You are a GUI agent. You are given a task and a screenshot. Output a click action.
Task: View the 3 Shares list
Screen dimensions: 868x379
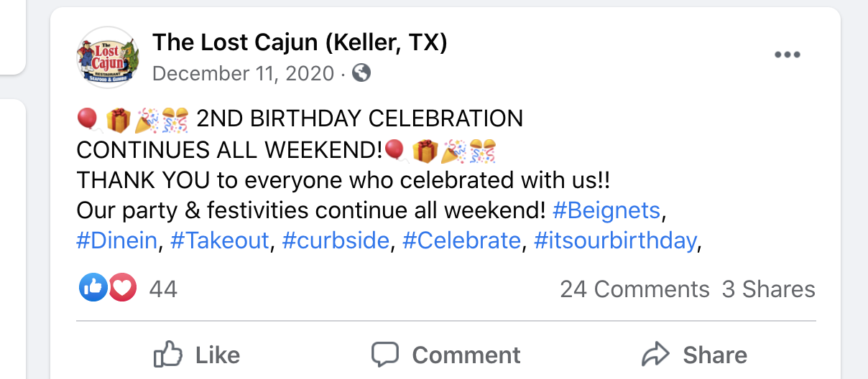pyautogui.click(x=769, y=289)
